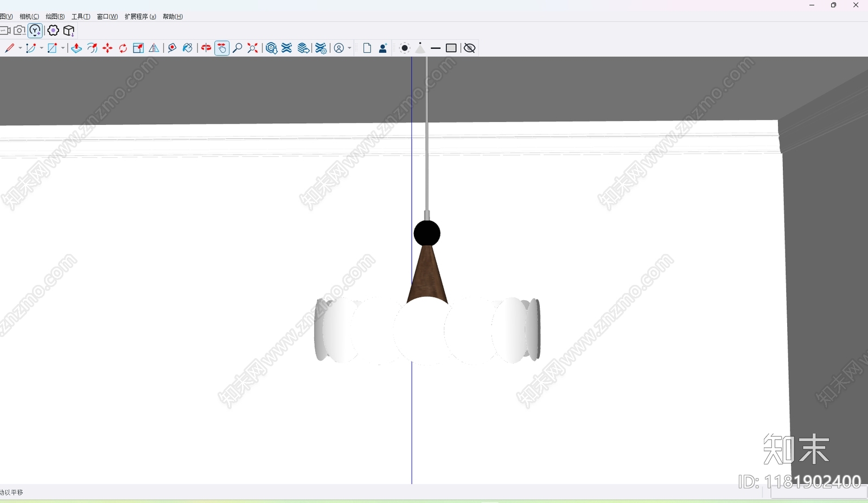Restore down the application window
This screenshot has width=868, height=503.
coord(834,5)
